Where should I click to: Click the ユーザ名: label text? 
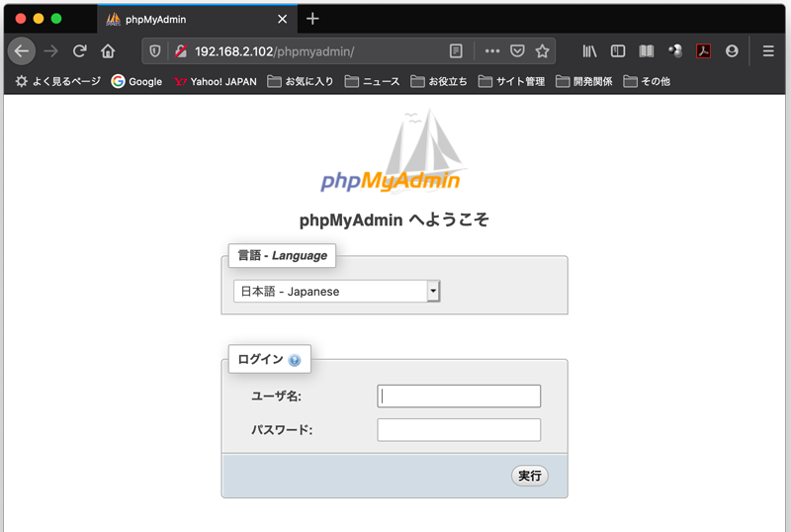277,397
